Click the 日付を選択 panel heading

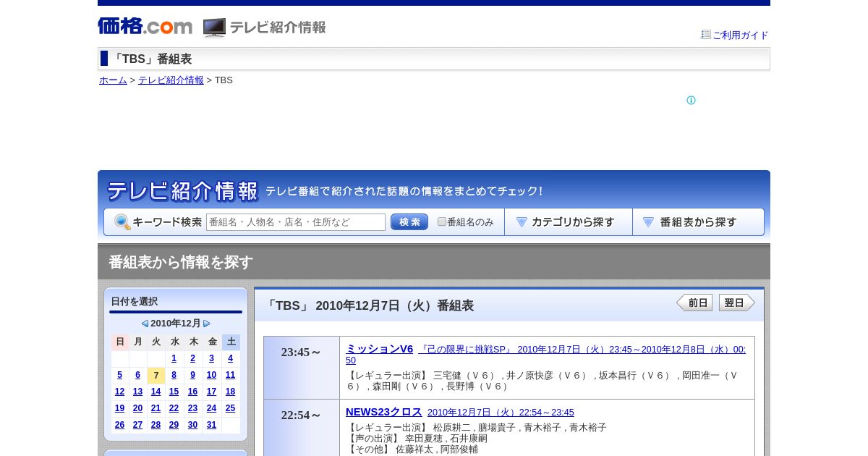click(134, 301)
